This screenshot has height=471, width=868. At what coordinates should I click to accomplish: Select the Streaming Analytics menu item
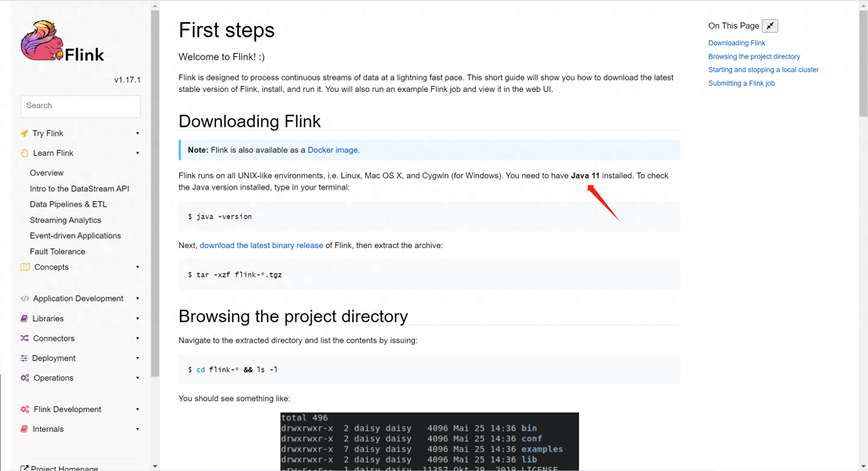point(65,220)
